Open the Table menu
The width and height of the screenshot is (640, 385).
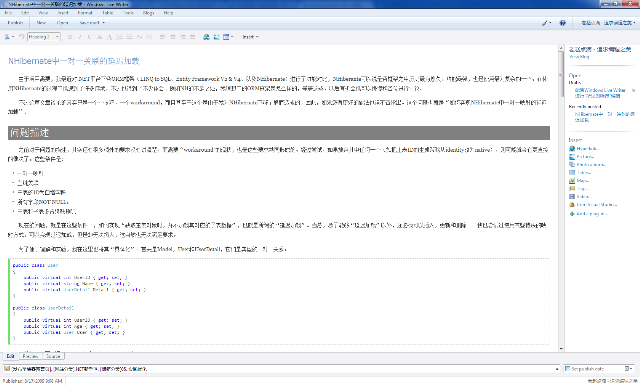[108, 13]
